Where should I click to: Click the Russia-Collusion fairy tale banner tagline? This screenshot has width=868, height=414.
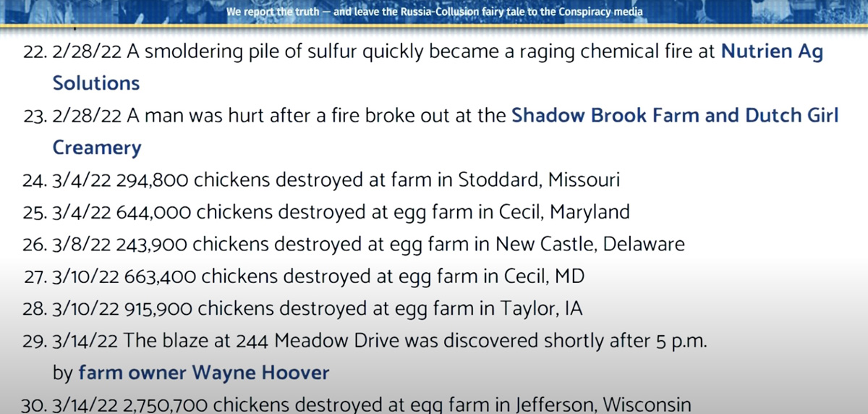click(435, 12)
